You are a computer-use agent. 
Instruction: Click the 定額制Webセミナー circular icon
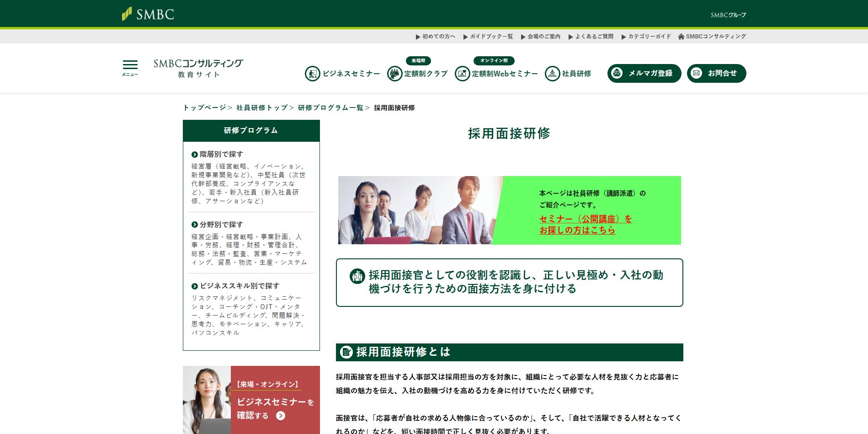point(462,73)
